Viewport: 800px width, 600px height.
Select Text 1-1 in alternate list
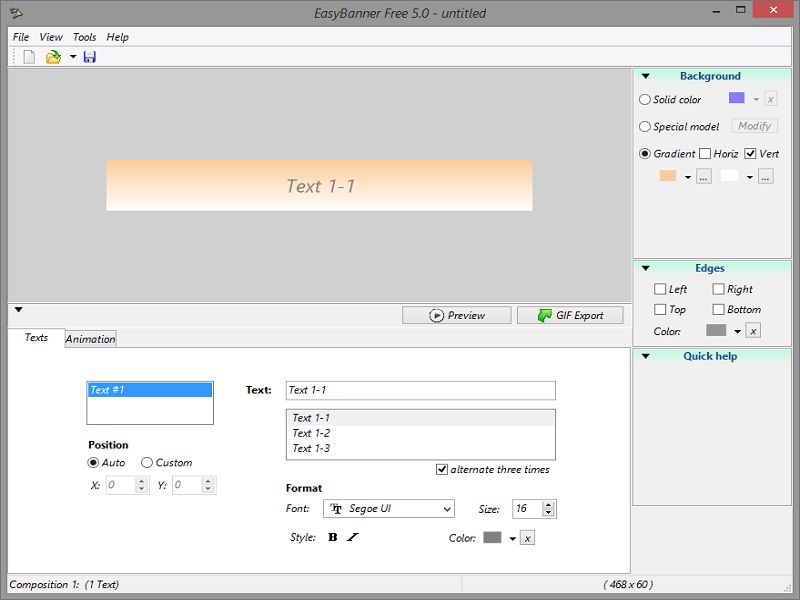point(420,418)
